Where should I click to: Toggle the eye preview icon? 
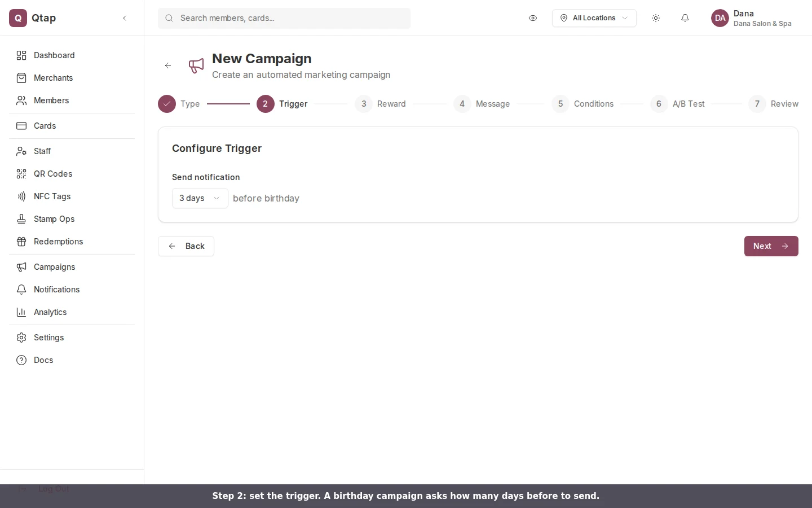pyautogui.click(x=533, y=18)
